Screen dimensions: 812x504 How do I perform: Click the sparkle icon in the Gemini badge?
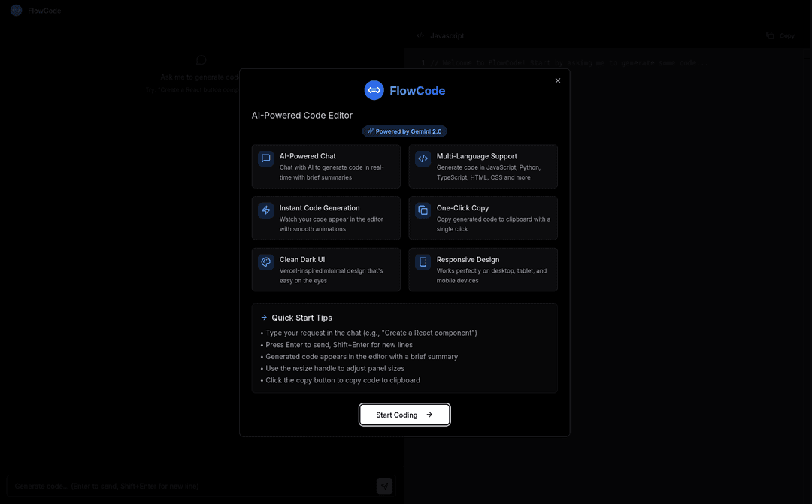[x=371, y=131]
